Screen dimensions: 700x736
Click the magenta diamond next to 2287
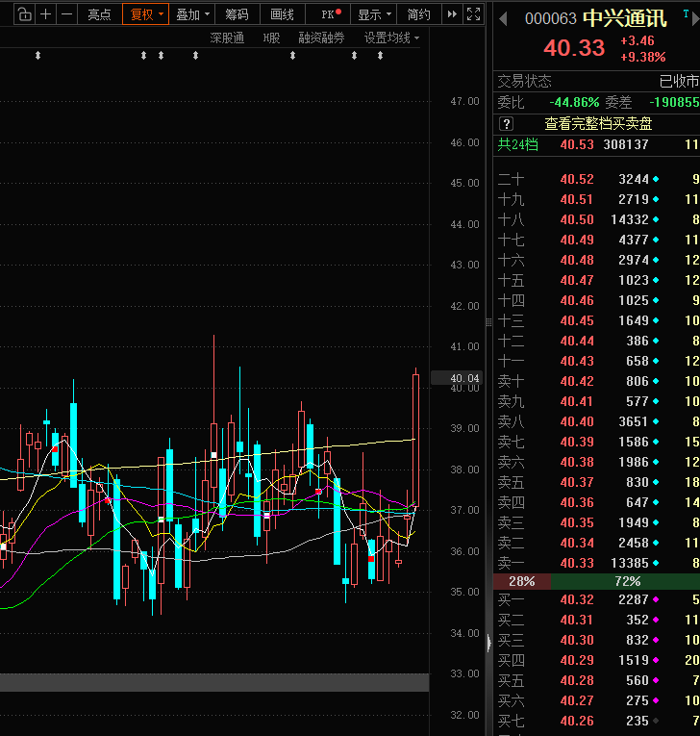[x=656, y=599]
